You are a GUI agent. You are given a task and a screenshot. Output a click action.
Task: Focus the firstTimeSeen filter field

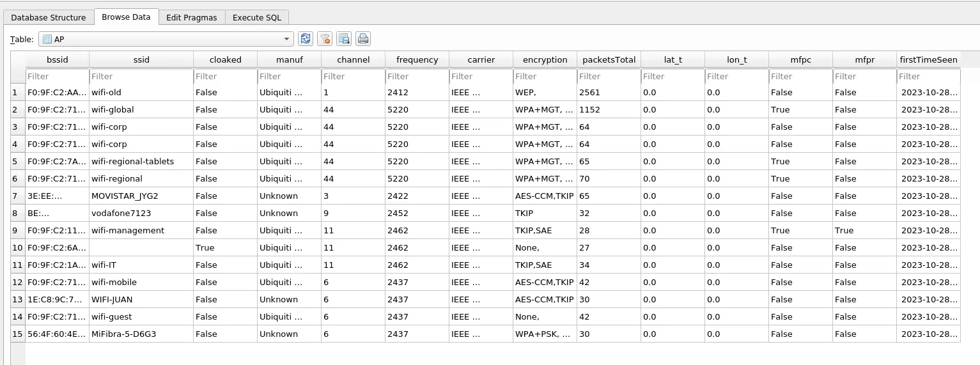[929, 76]
